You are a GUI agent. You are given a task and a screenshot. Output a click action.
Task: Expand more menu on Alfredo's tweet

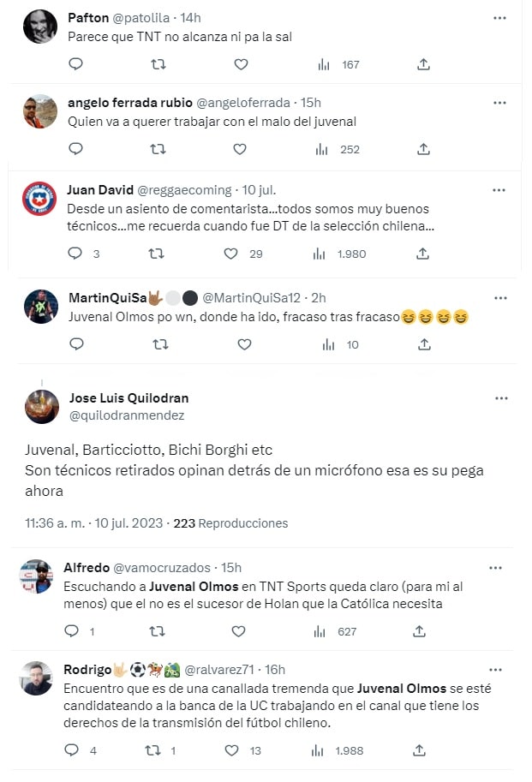(x=496, y=568)
